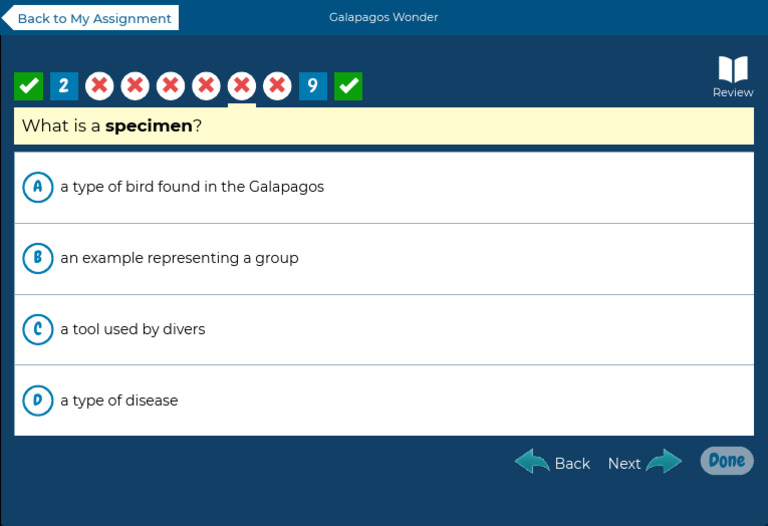This screenshot has width=768, height=526.
Task: Open question 4's red X marker
Action: point(135,86)
